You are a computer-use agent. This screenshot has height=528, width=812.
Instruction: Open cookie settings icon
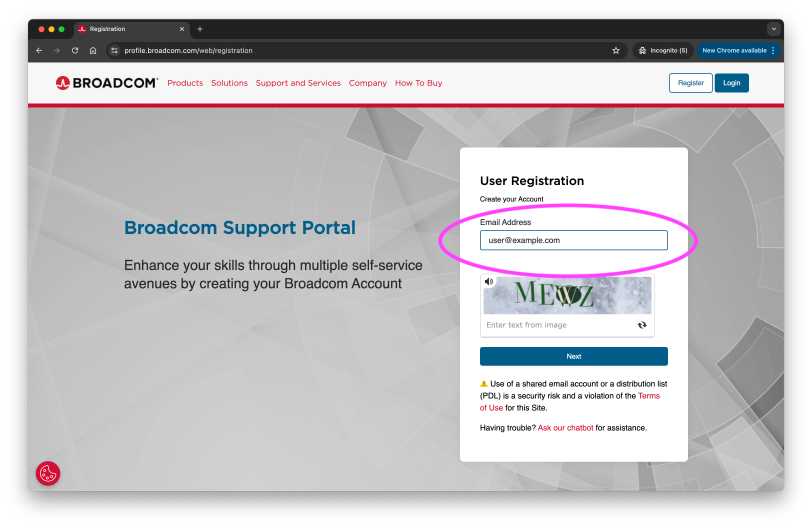[x=48, y=473]
